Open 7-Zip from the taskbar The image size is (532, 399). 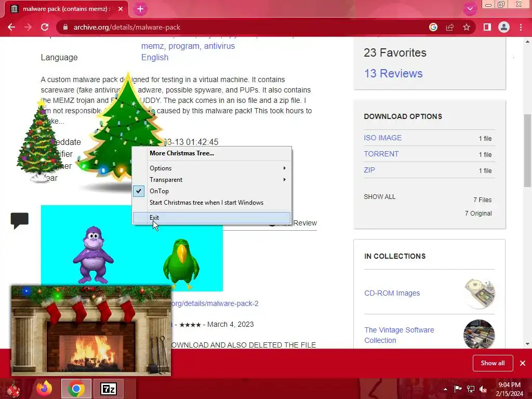[109, 389]
